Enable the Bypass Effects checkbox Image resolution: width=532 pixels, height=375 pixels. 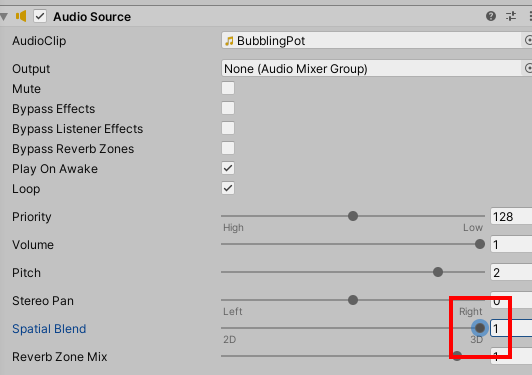pyautogui.click(x=228, y=108)
